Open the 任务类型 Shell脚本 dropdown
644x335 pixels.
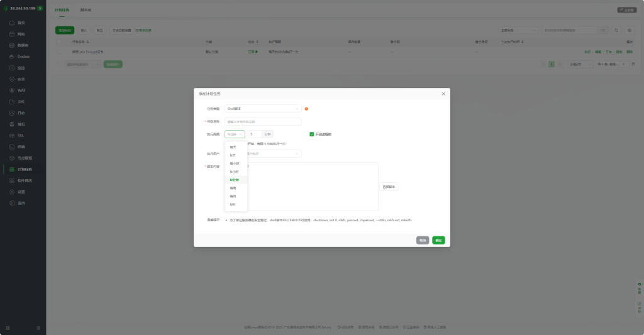(x=263, y=109)
